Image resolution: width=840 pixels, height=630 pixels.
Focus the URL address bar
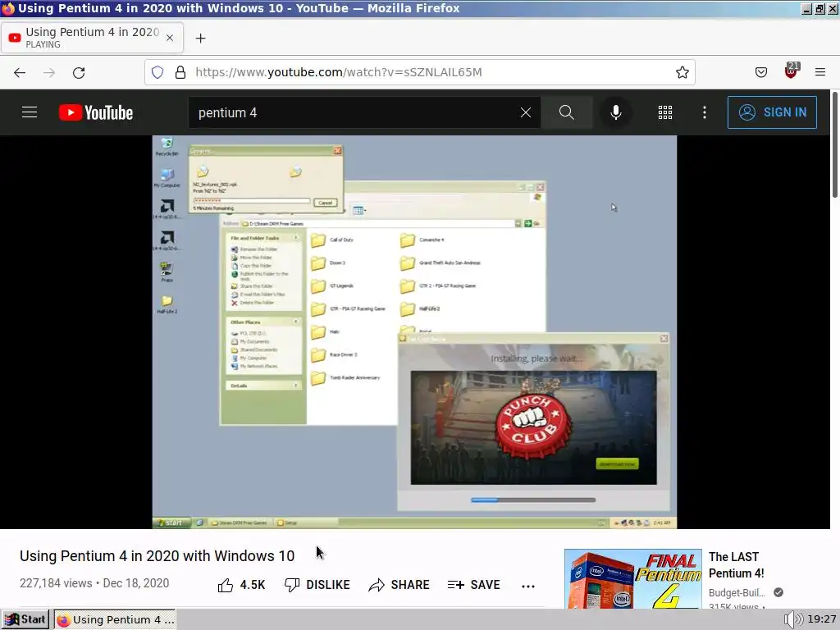tap(419, 72)
